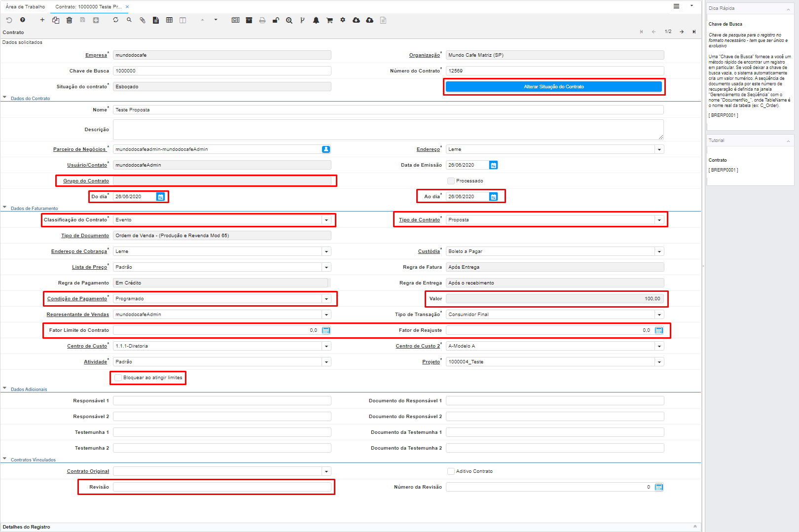This screenshot has width=799, height=532.
Task: Open the Tipo de Contrato dropdown
Action: (x=659, y=220)
